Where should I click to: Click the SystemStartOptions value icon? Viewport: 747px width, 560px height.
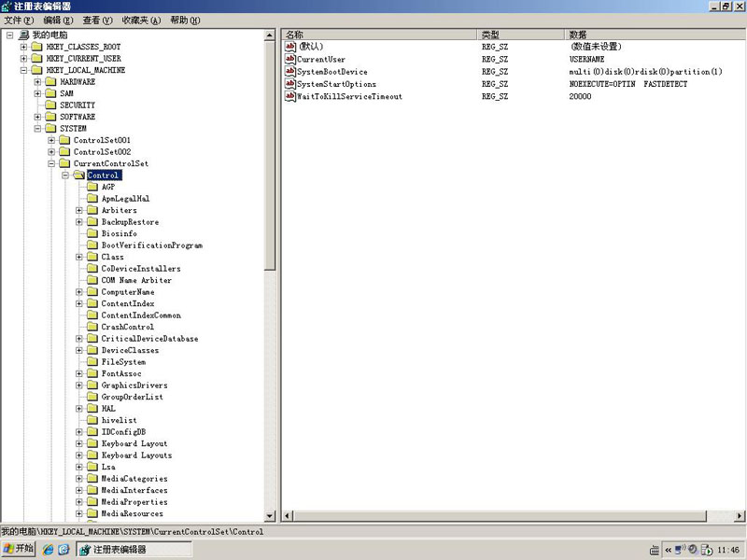click(289, 84)
